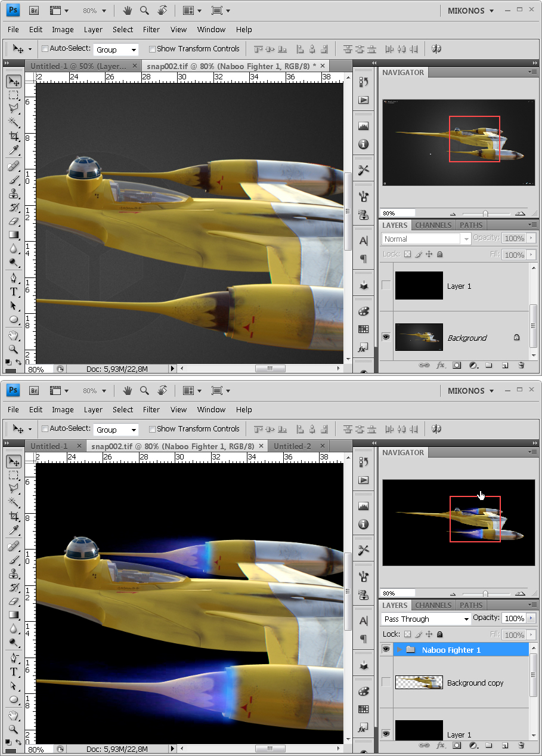Select the Rectangular Marquee tool in the lower window
Image resolution: width=542 pixels, height=756 pixels.
14,476
